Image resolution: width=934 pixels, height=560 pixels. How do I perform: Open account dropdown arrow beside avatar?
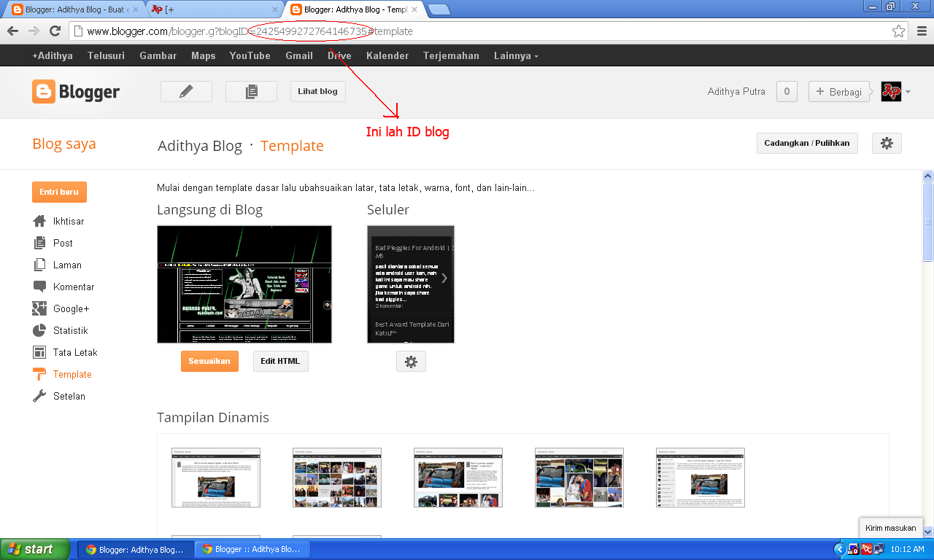click(908, 93)
